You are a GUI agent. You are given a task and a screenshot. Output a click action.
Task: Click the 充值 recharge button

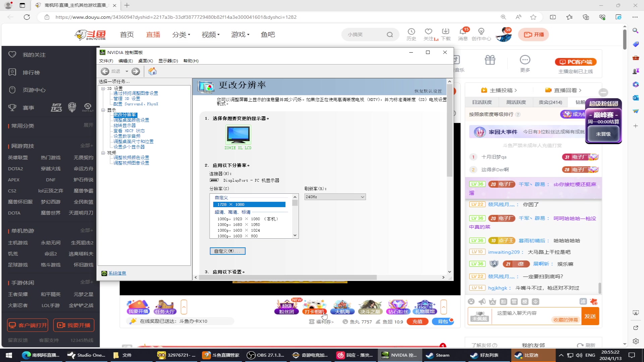point(418,321)
